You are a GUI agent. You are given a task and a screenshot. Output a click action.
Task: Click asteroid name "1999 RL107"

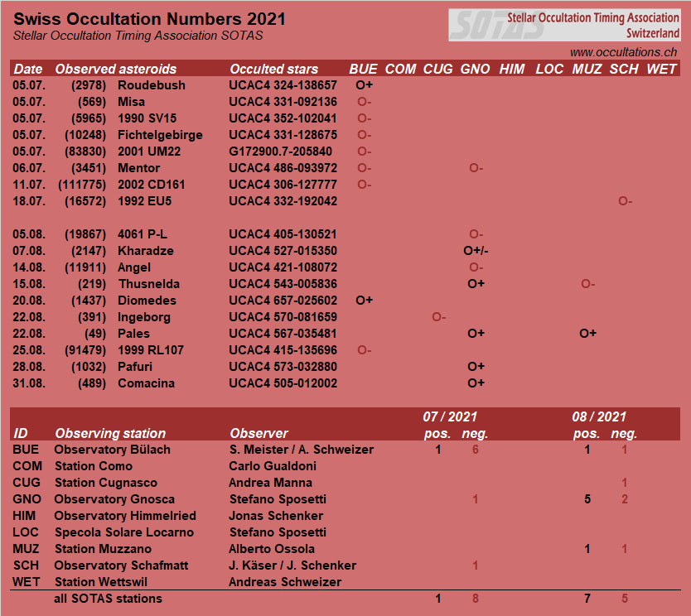click(151, 350)
